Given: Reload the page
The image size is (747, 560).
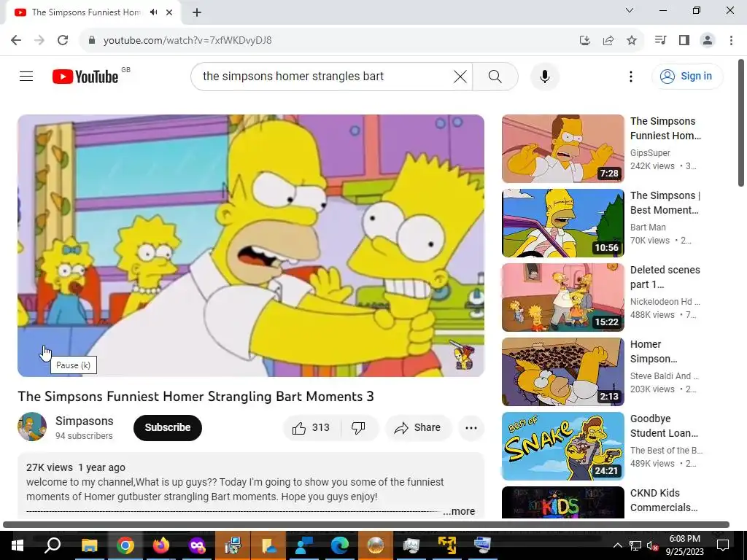Looking at the screenshot, I should point(63,40).
